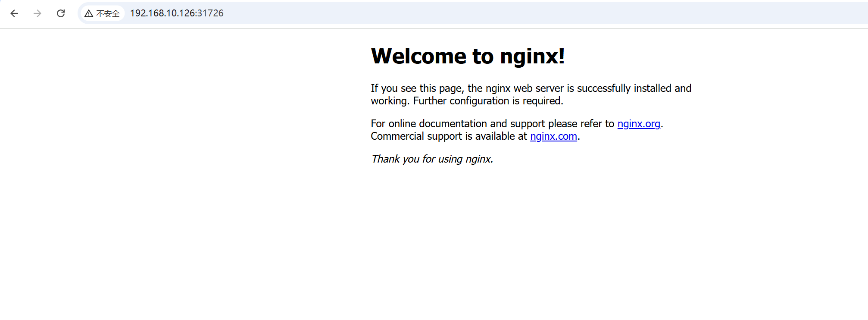
Task: Click the paragraph starting "If you see this page"
Action: coord(531,94)
